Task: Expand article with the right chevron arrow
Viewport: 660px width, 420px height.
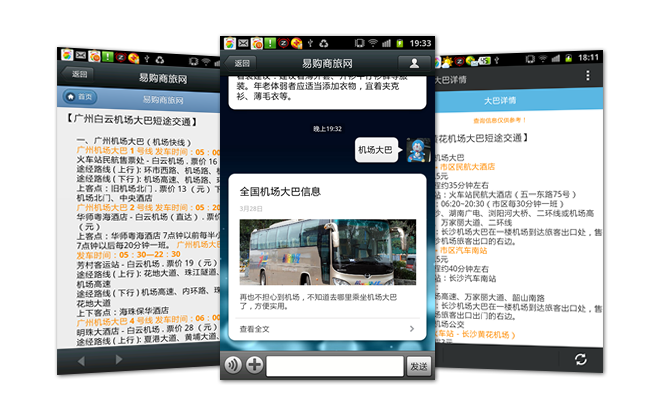Action: (x=411, y=327)
